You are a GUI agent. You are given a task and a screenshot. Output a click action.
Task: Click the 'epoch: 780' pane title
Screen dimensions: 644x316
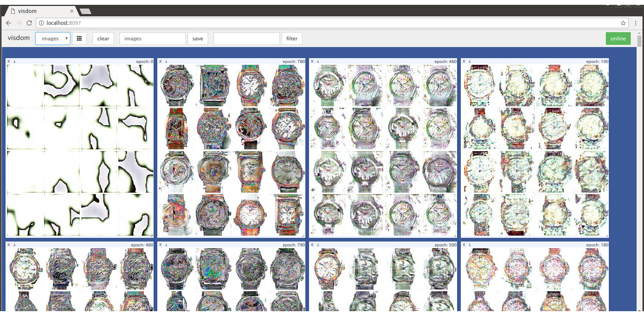click(294, 61)
